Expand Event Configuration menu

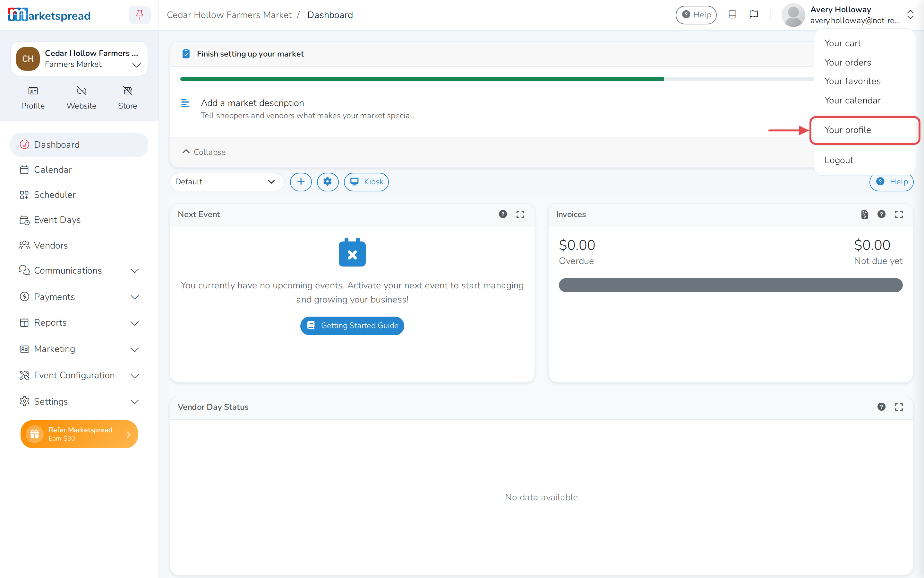pos(79,375)
